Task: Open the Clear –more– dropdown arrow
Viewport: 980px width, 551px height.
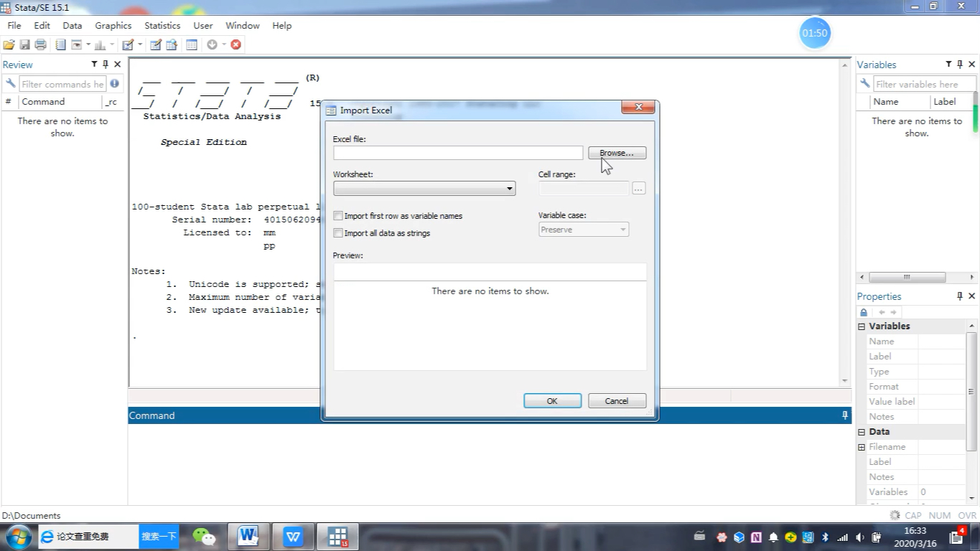Action: [x=224, y=44]
